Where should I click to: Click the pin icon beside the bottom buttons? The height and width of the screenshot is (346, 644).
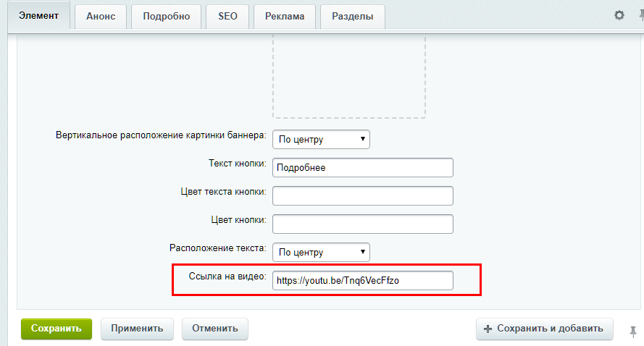click(x=633, y=330)
